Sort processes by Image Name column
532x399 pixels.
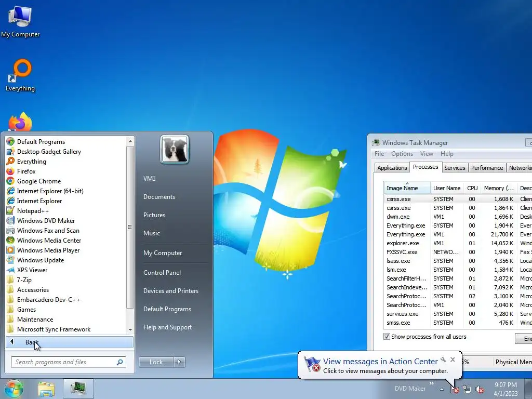point(407,188)
